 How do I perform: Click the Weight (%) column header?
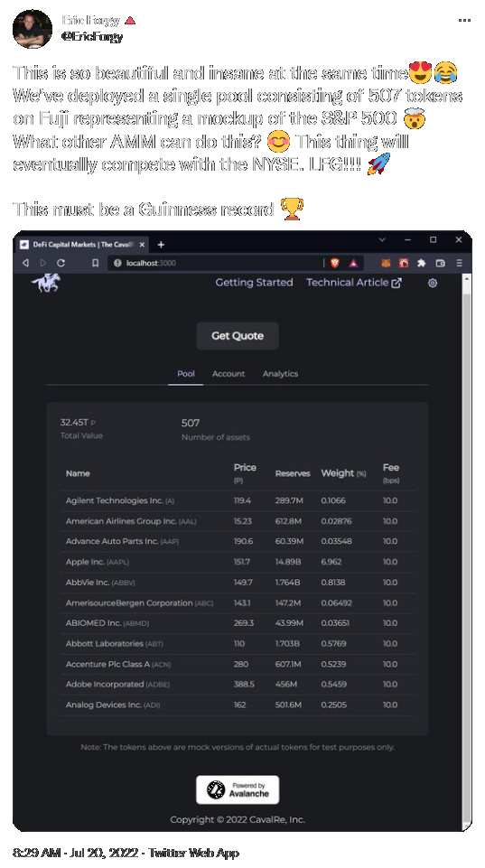(x=343, y=473)
